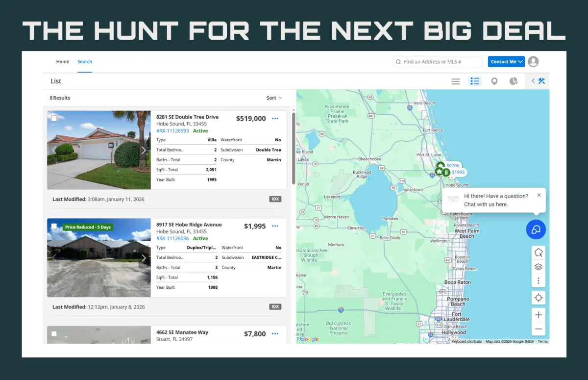
Task: Select the 4662 SE Manatee Way checkbox
Action: click(x=54, y=334)
